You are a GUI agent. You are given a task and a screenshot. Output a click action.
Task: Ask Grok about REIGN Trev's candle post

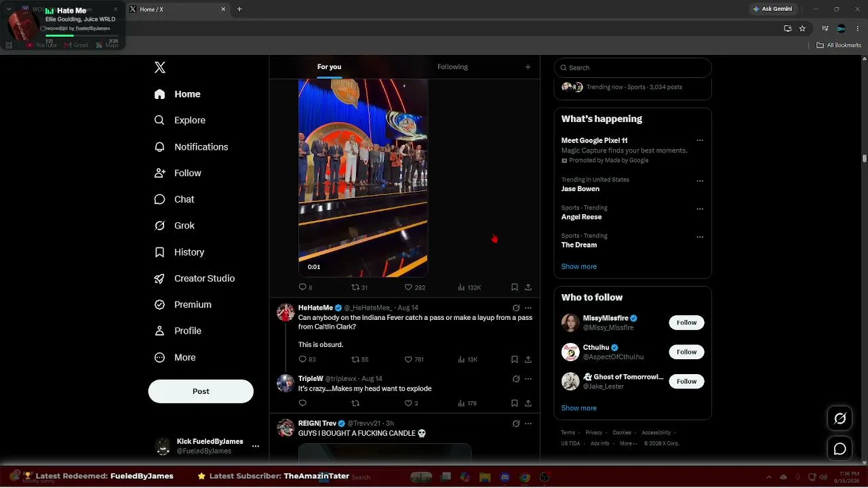pos(516,424)
